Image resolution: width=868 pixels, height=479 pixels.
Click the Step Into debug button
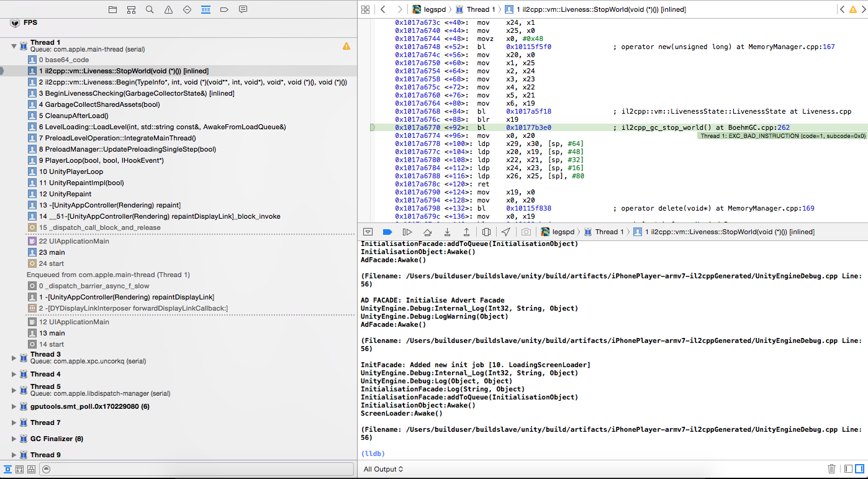click(447, 232)
